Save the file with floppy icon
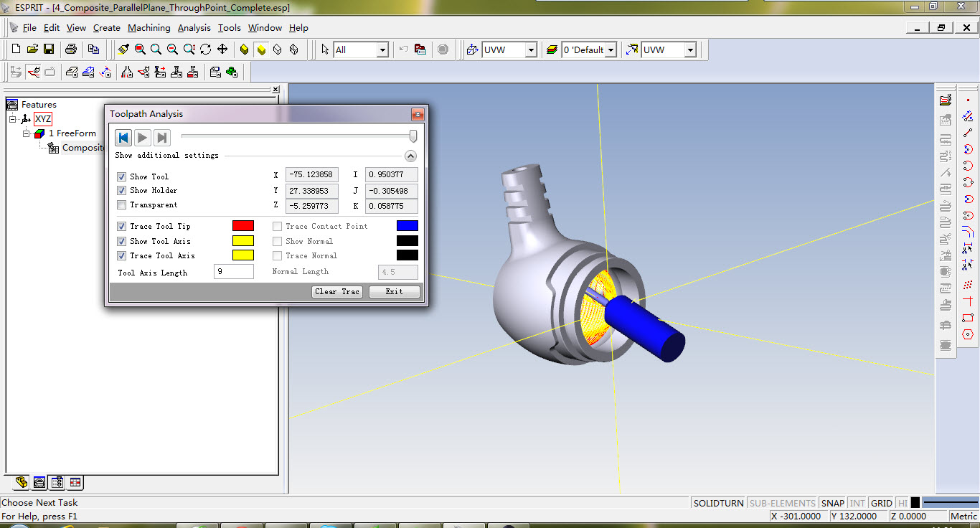The image size is (980, 528). click(49, 49)
